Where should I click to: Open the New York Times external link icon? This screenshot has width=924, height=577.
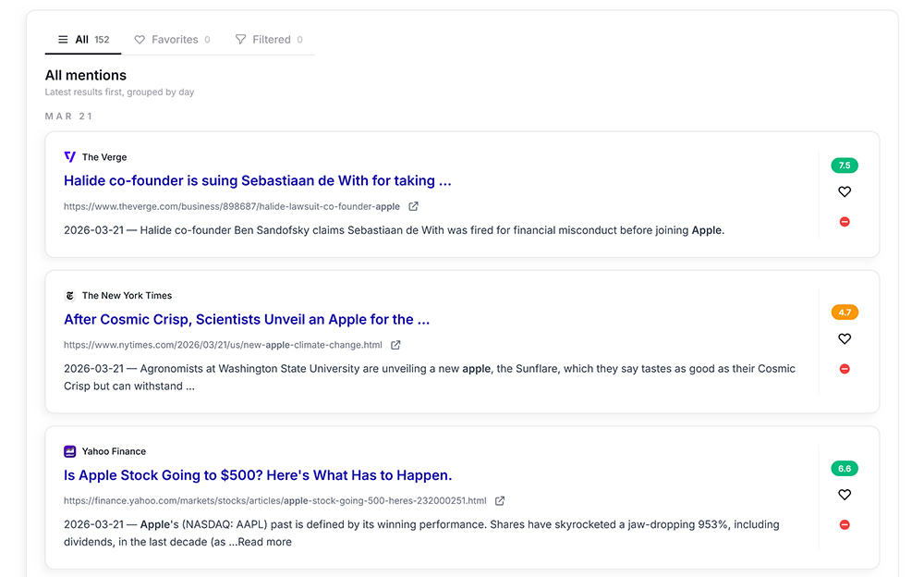(x=396, y=345)
